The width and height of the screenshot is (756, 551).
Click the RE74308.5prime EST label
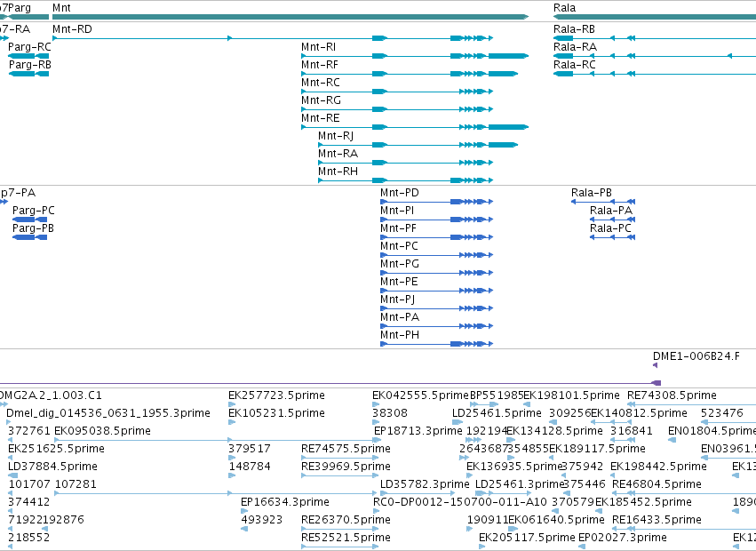pyautogui.click(x=672, y=395)
